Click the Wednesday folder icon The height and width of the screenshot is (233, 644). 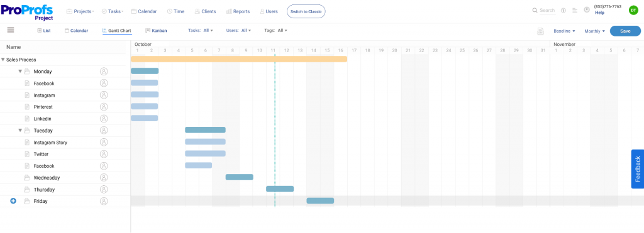click(27, 178)
